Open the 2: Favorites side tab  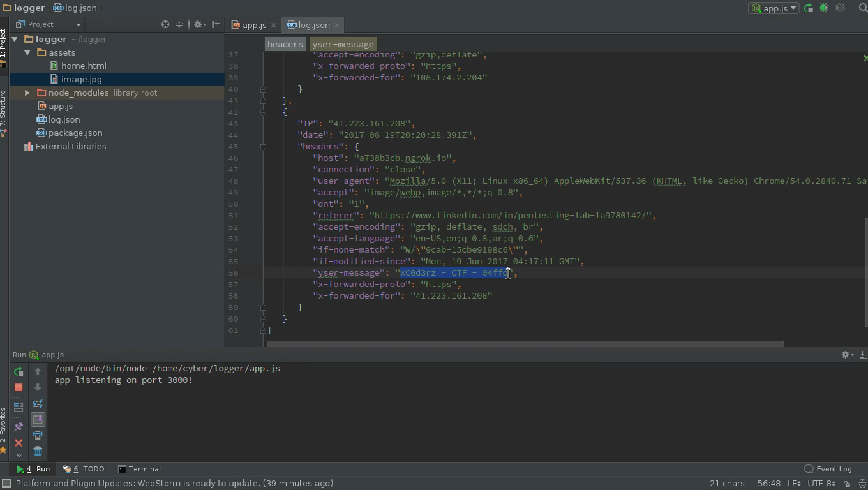pyautogui.click(x=4, y=431)
